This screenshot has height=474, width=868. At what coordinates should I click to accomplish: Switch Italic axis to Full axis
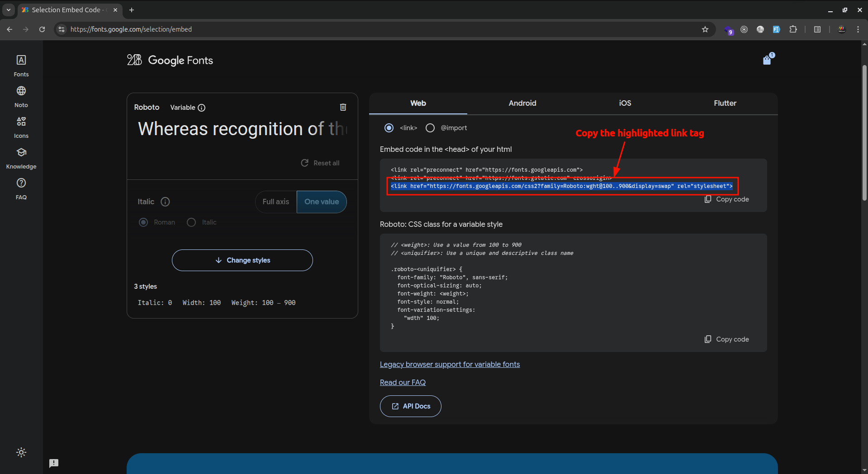click(275, 202)
